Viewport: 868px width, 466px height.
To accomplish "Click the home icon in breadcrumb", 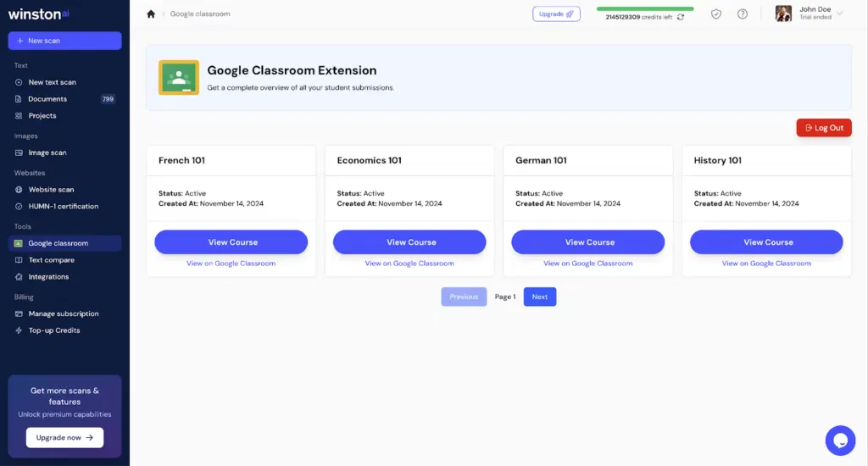I will tap(151, 14).
